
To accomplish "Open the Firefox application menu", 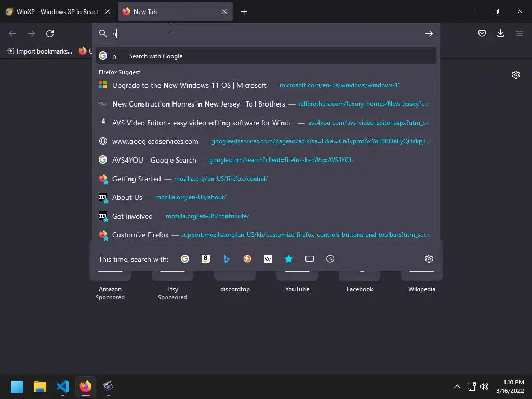I will pos(520,33).
